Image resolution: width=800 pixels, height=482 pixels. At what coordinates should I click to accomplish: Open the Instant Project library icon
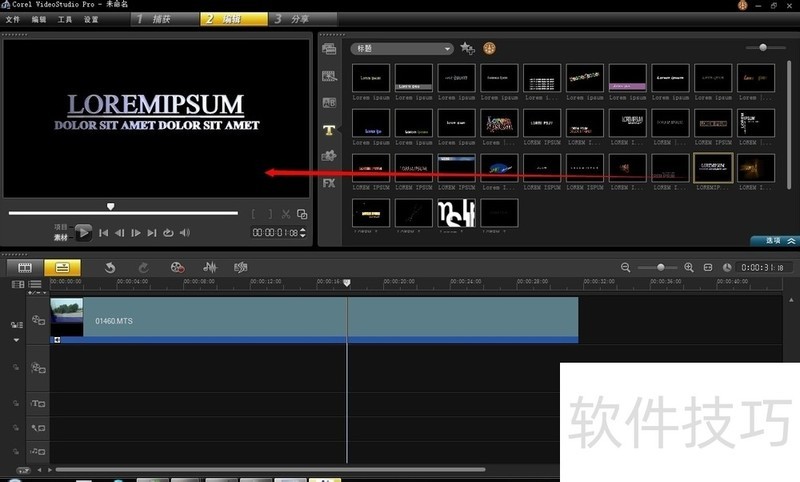point(329,76)
